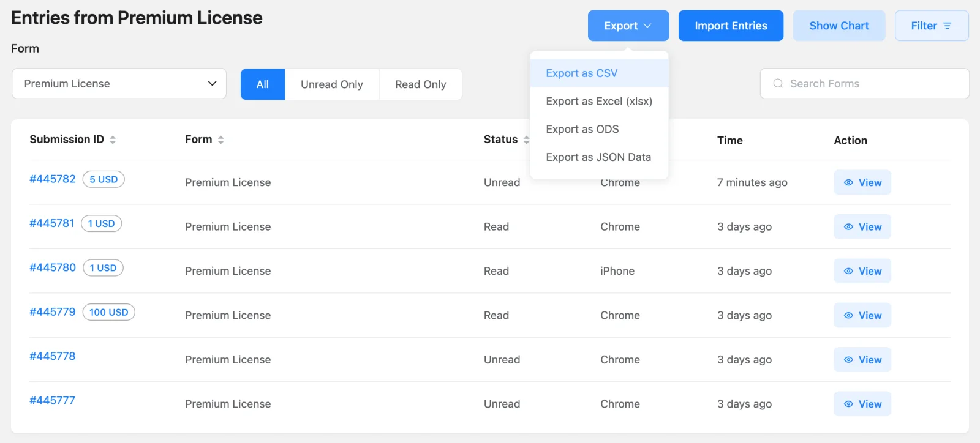Choose Export as ODS option
The height and width of the screenshot is (443, 980).
[599, 129]
